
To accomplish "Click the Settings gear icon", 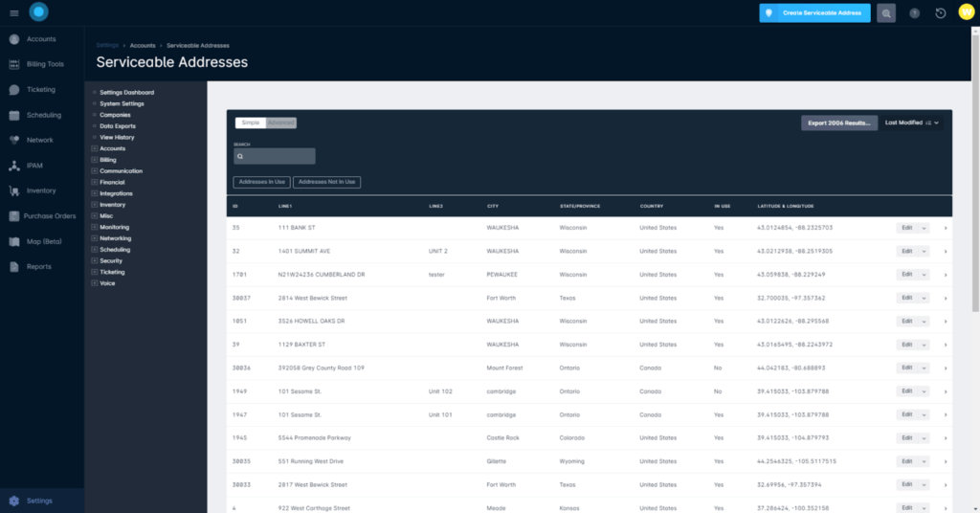I will (x=14, y=502).
